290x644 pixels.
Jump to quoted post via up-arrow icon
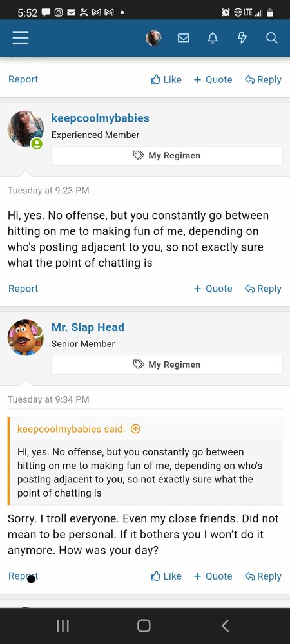(x=135, y=429)
